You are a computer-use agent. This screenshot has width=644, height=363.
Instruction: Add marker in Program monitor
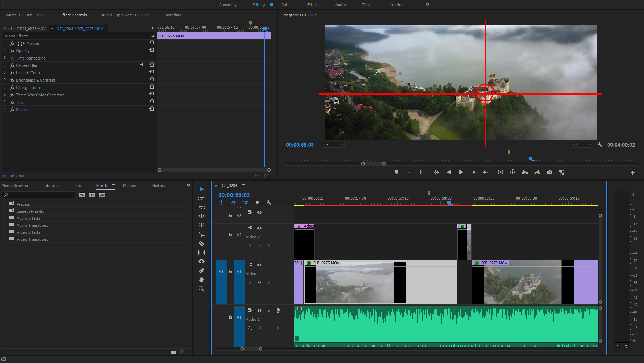click(x=397, y=172)
